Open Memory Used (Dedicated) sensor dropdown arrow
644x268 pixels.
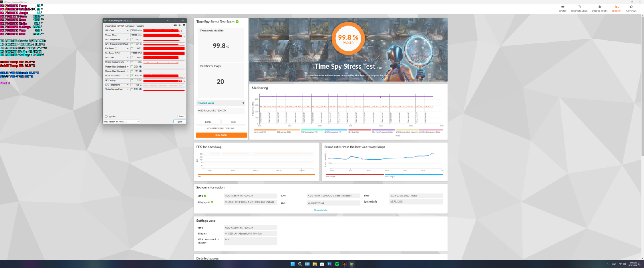click(x=128, y=67)
